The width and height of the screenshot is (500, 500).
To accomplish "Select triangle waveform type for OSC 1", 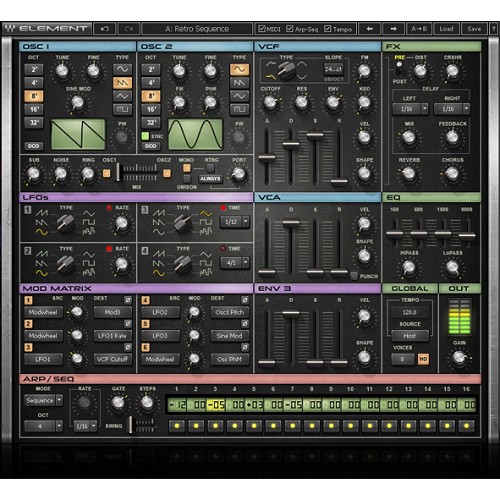I will click(x=122, y=96).
